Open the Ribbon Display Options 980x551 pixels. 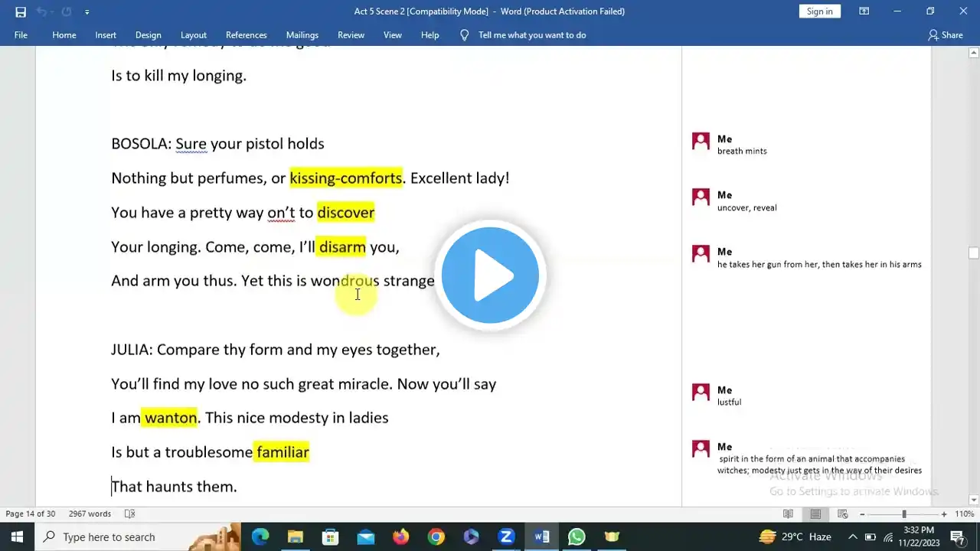tap(864, 11)
